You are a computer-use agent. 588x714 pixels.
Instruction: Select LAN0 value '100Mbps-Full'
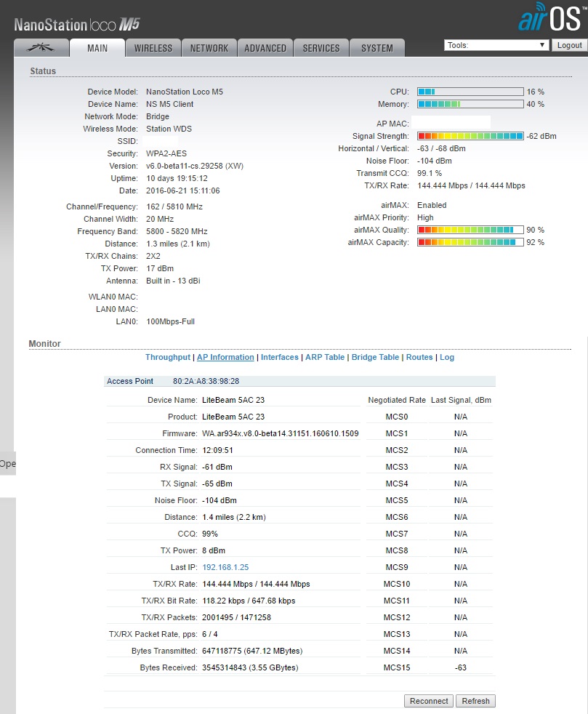click(x=170, y=321)
